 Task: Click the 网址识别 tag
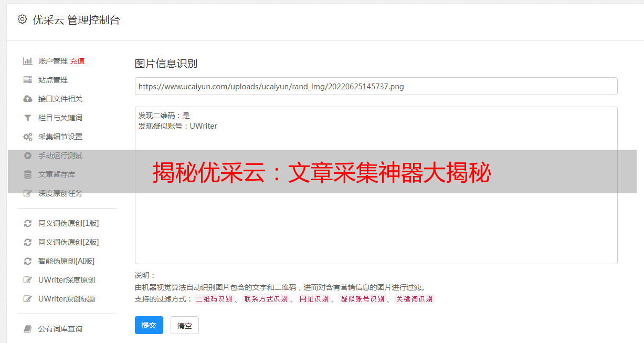tap(314, 299)
